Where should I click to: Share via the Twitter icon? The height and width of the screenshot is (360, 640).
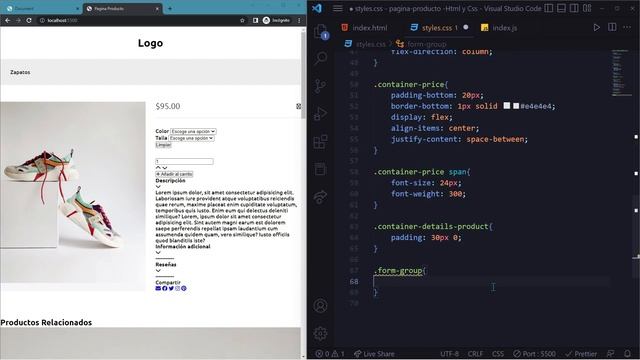171,289
